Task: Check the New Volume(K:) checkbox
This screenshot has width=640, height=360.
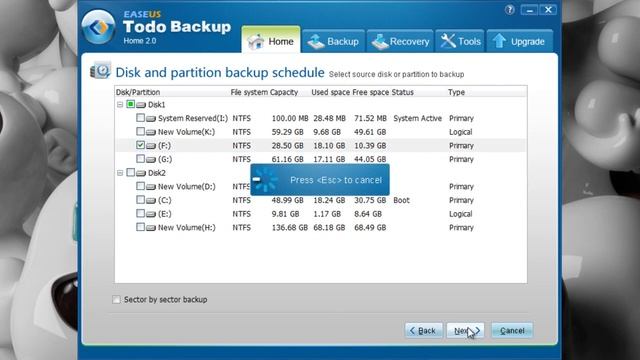Action: click(x=140, y=131)
